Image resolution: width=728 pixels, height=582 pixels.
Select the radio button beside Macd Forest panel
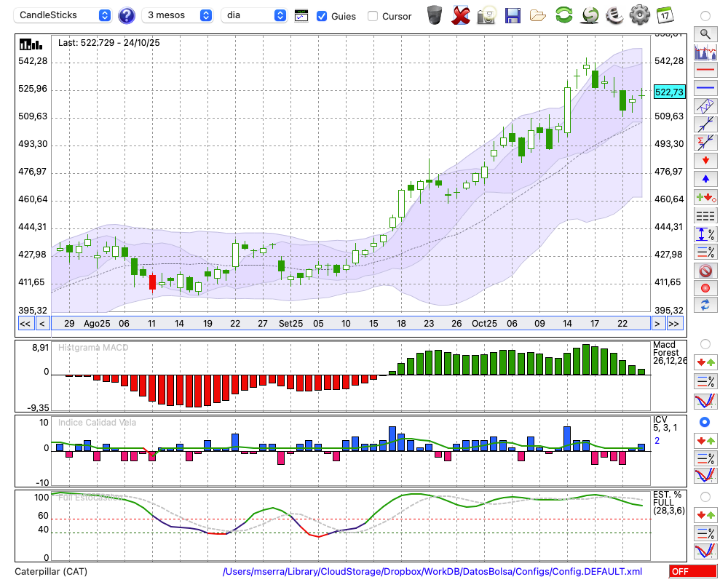tap(705, 343)
